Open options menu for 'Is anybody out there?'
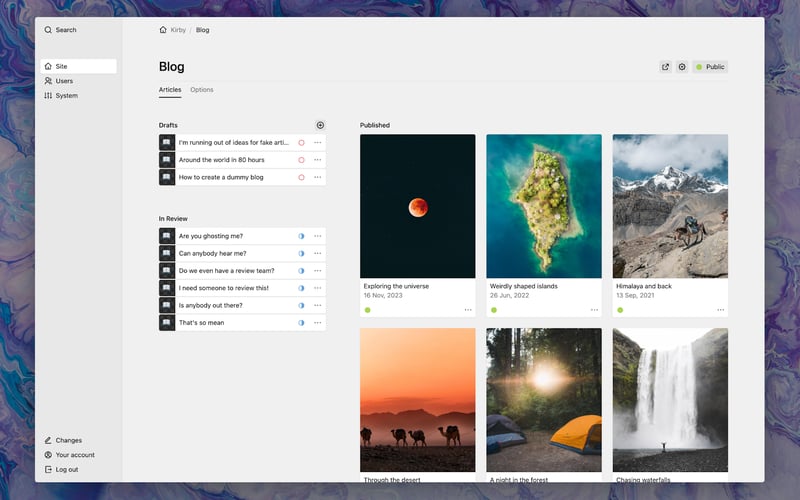Viewport: 800px width, 500px height. tap(318, 306)
